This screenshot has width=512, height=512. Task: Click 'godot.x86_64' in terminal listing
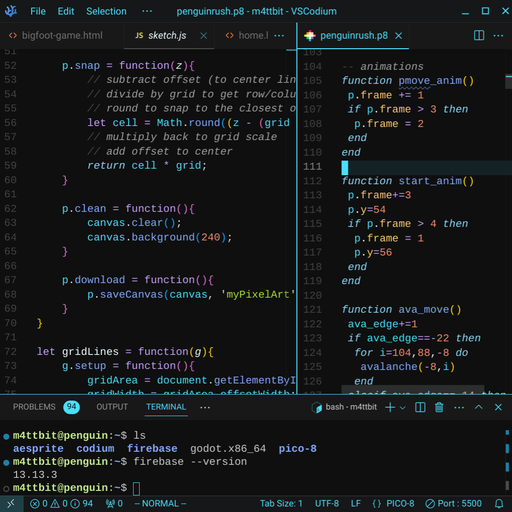228,449
